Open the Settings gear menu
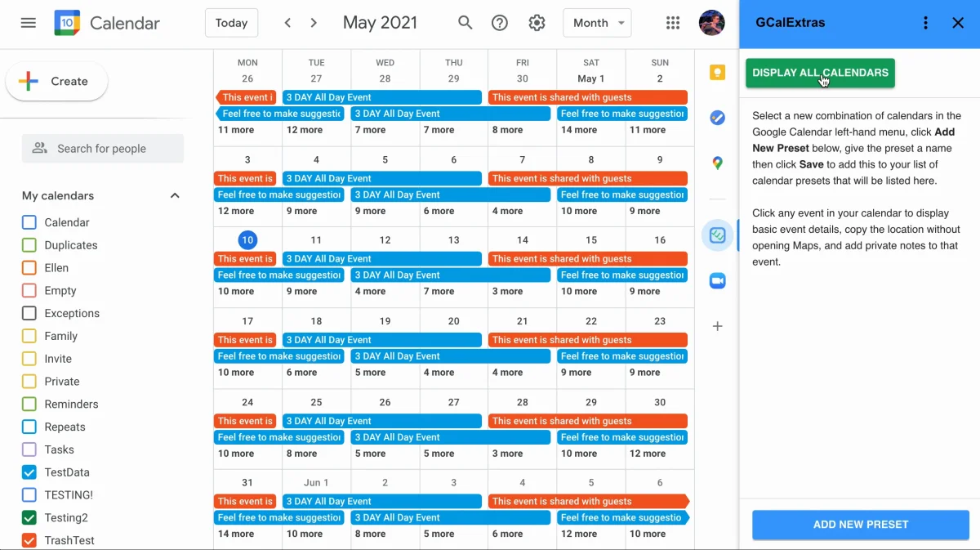This screenshot has width=980, height=550. 537,23
